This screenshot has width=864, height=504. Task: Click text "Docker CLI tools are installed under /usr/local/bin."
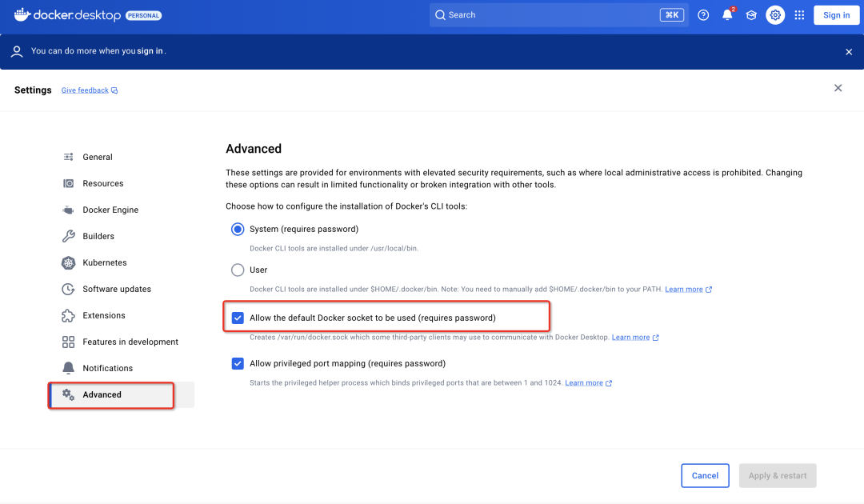pos(334,249)
